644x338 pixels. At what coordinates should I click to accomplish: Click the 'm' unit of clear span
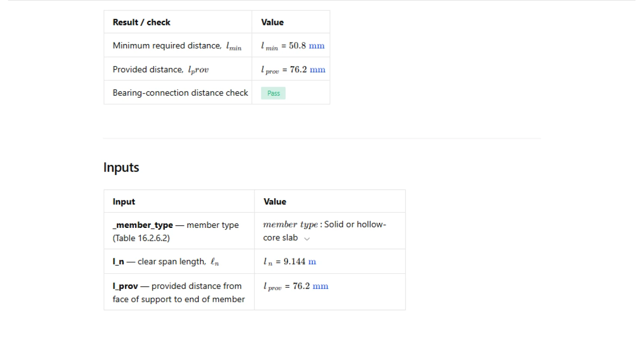click(x=312, y=262)
